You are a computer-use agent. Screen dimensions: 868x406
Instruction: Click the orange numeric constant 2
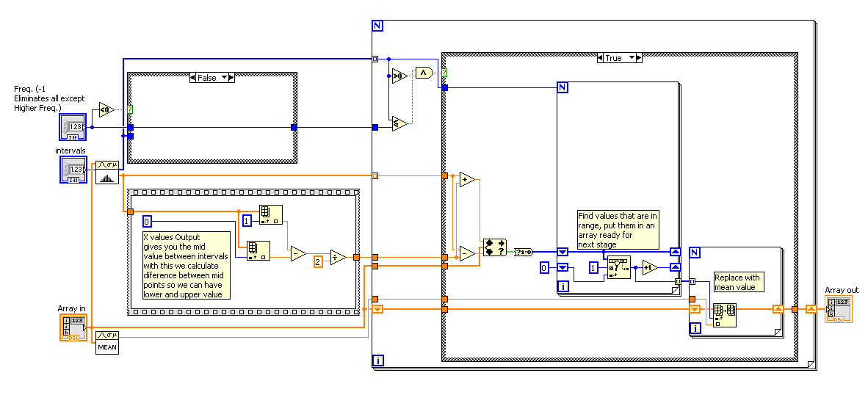[x=318, y=261]
